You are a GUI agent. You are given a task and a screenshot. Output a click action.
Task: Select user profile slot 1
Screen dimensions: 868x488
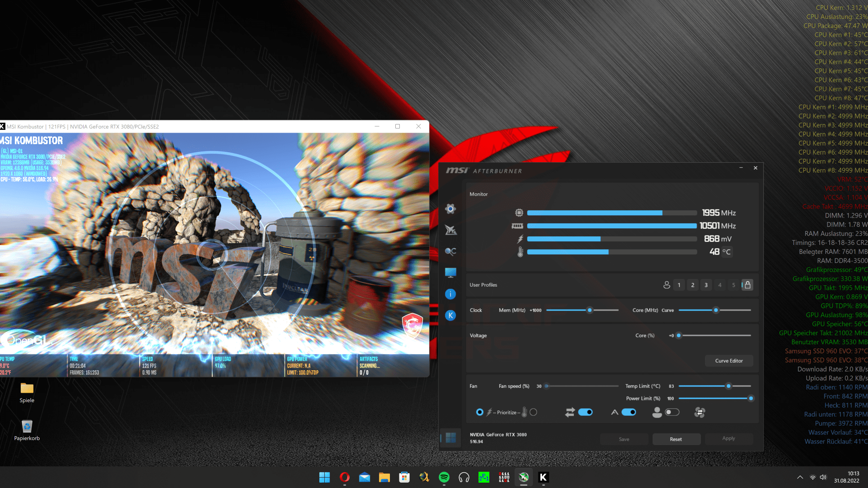[679, 285]
